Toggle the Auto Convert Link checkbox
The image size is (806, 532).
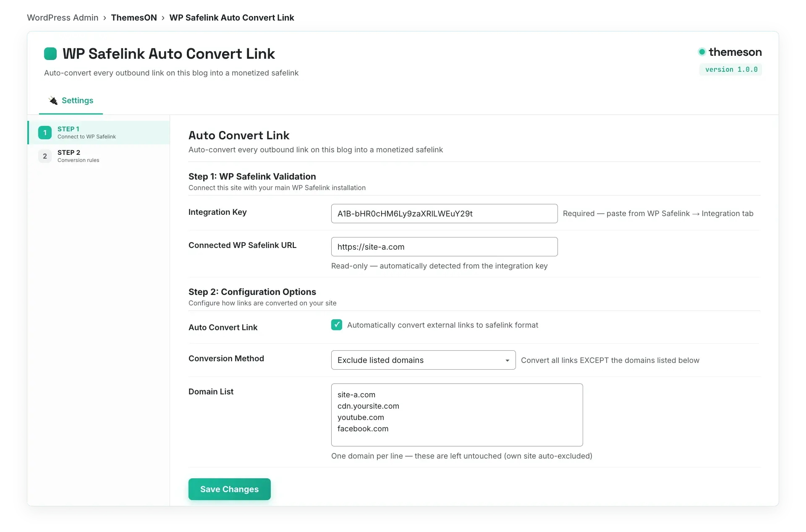pos(337,325)
